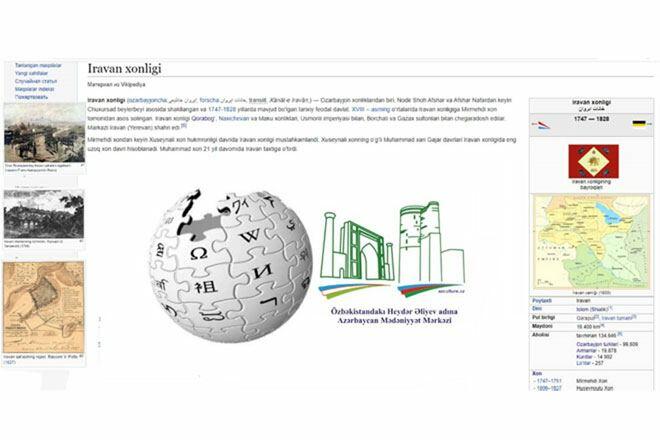Click the Azerbaijan Cultural Center caption text
Screen dimensions: 660x440
(394, 316)
